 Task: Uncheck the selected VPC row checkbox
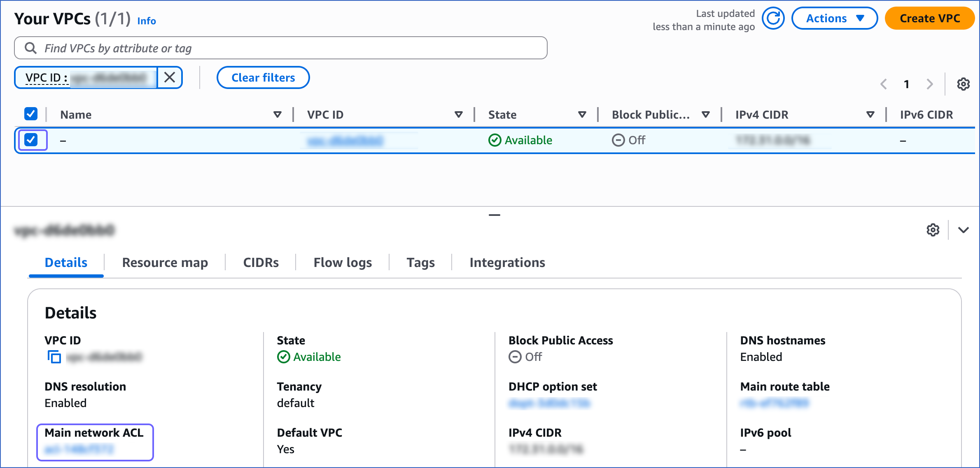pyautogui.click(x=31, y=140)
